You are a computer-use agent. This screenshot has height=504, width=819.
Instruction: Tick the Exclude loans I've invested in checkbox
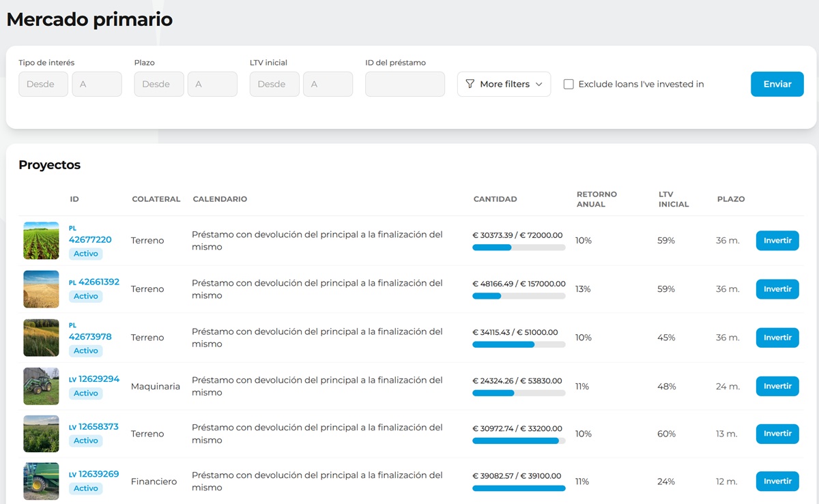click(x=569, y=84)
